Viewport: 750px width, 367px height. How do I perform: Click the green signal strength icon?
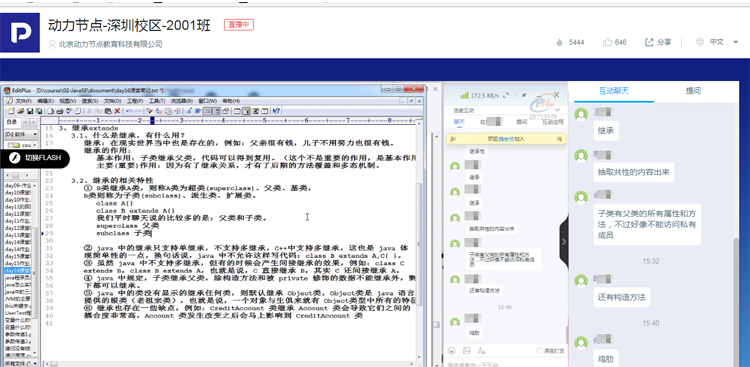pyautogui.click(x=464, y=96)
